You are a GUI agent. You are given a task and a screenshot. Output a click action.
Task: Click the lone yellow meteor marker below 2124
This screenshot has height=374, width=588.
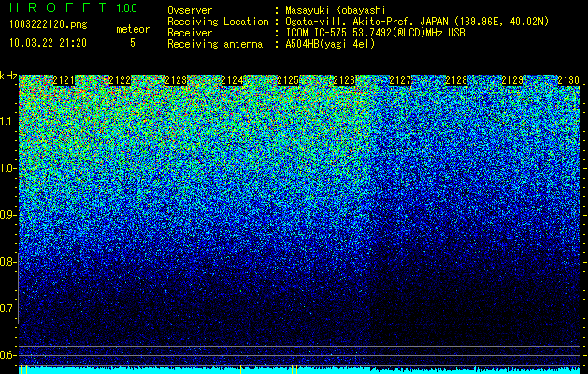click(x=241, y=369)
